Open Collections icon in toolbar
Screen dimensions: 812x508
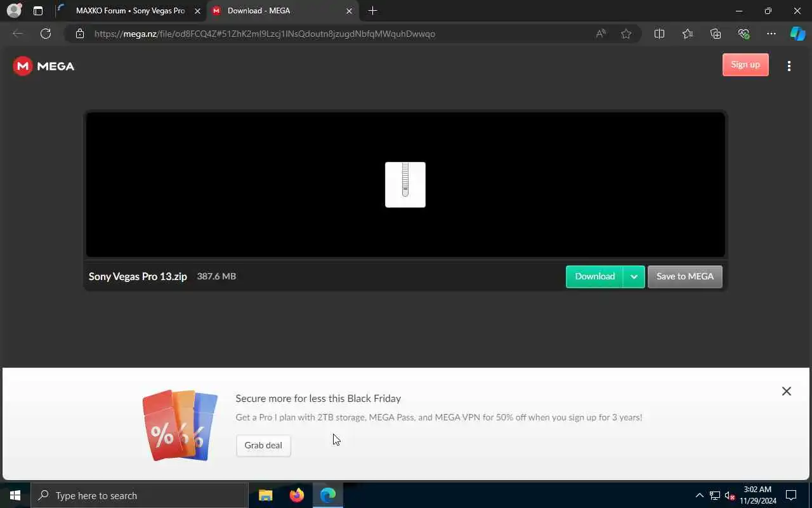pos(716,34)
